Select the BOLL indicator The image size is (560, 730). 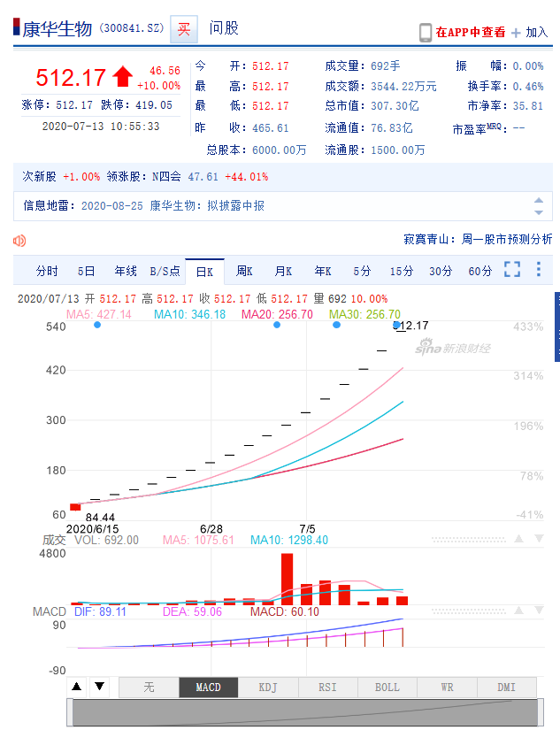point(387,688)
